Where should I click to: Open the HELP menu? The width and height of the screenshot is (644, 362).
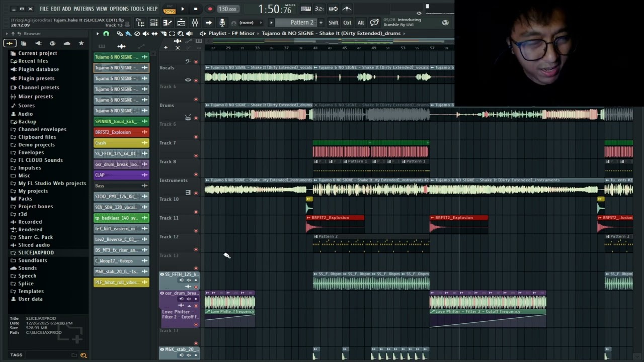(152, 9)
